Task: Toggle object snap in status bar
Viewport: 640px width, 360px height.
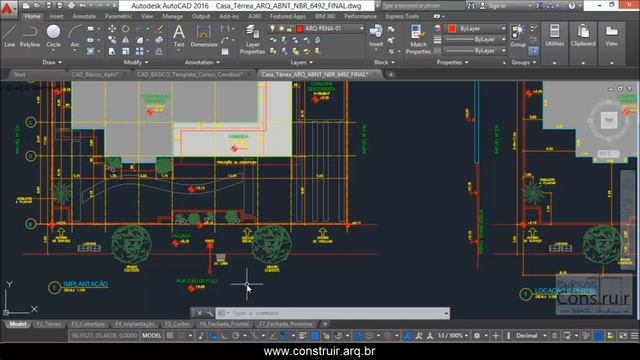Action: pyautogui.click(x=284, y=336)
